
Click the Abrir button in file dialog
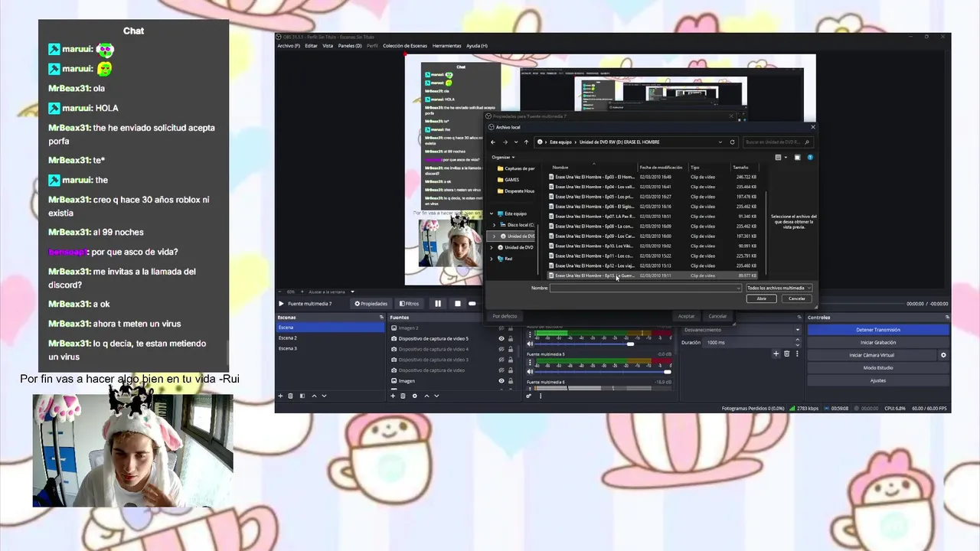[x=761, y=298]
